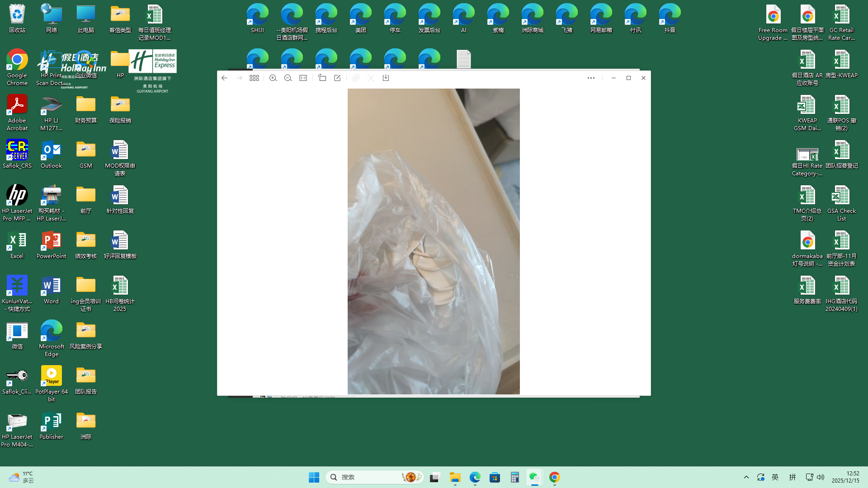Show image at 1:1 actual size
The height and width of the screenshot is (488, 868).
[303, 78]
